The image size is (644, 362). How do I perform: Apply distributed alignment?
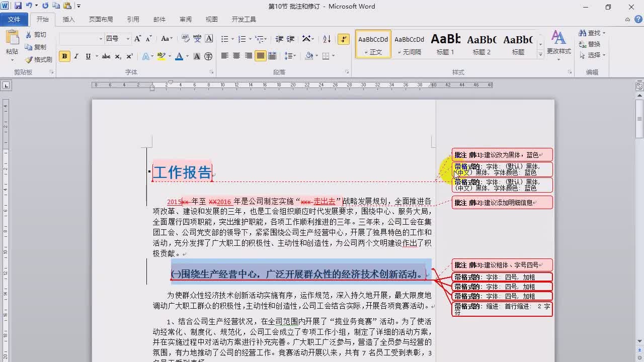tap(272, 56)
